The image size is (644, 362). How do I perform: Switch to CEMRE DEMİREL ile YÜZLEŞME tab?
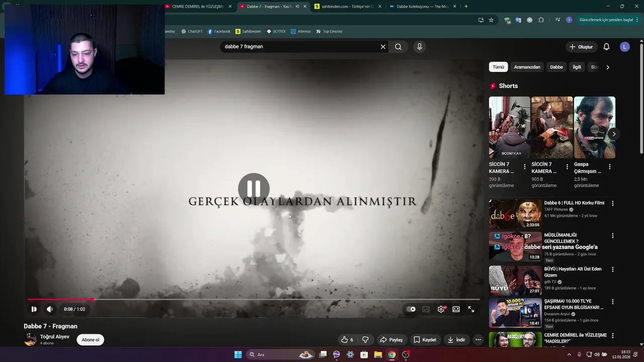tap(199, 7)
